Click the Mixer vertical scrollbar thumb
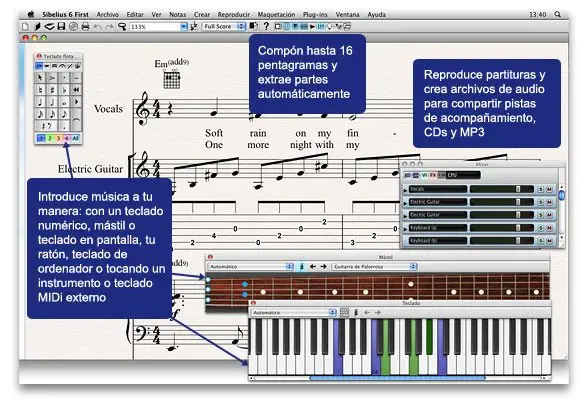This screenshot has height=400, width=588. [561, 195]
